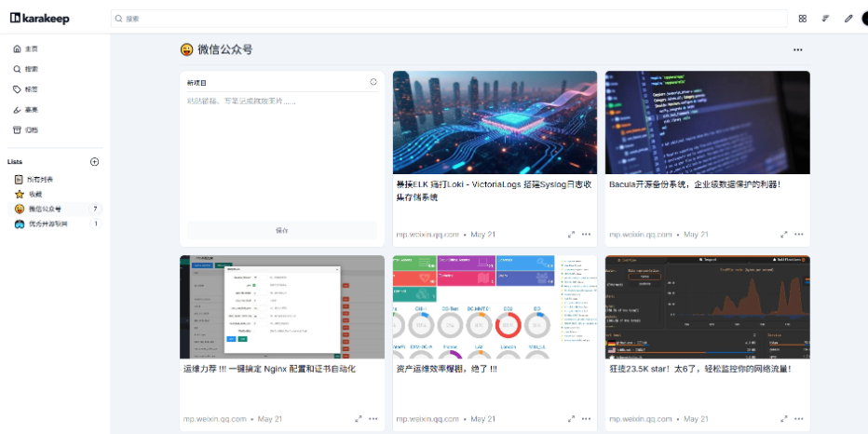Viewport: 868px width, 434px height.
Task: Open more options for the Nginx bookmark
Action: click(x=373, y=419)
